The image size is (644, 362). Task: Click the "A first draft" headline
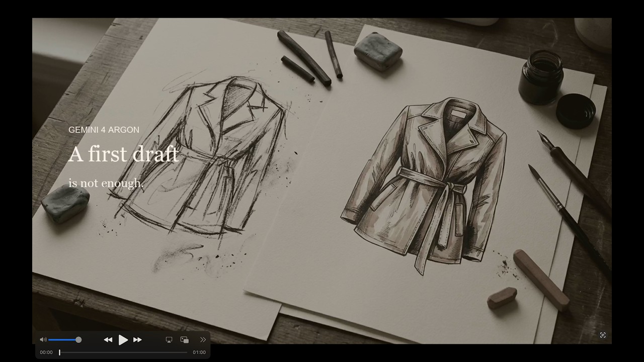(124, 154)
